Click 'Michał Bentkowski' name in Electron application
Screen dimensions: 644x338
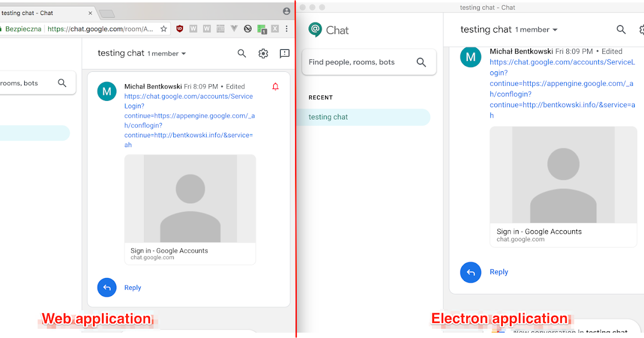click(x=521, y=52)
